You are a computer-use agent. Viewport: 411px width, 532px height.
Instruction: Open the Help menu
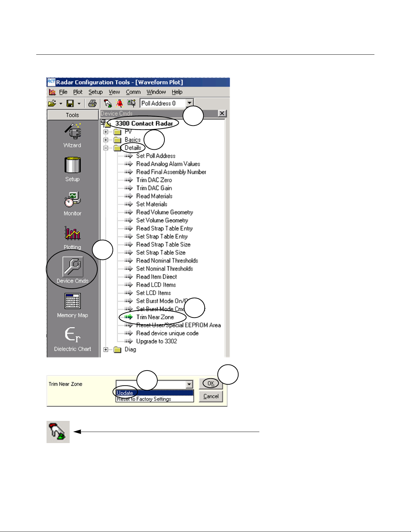click(177, 92)
